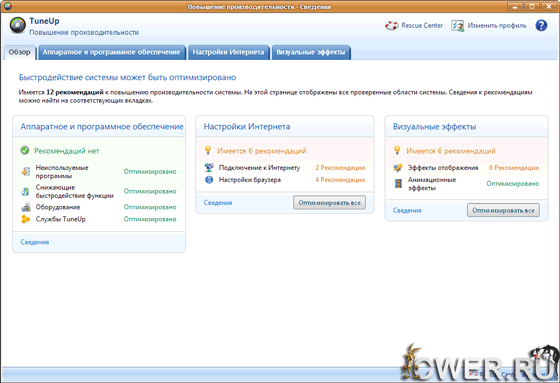560x383 pixels.
Task: Click the 6 Рекомендации status text
Action: click(x=514, y=168)
